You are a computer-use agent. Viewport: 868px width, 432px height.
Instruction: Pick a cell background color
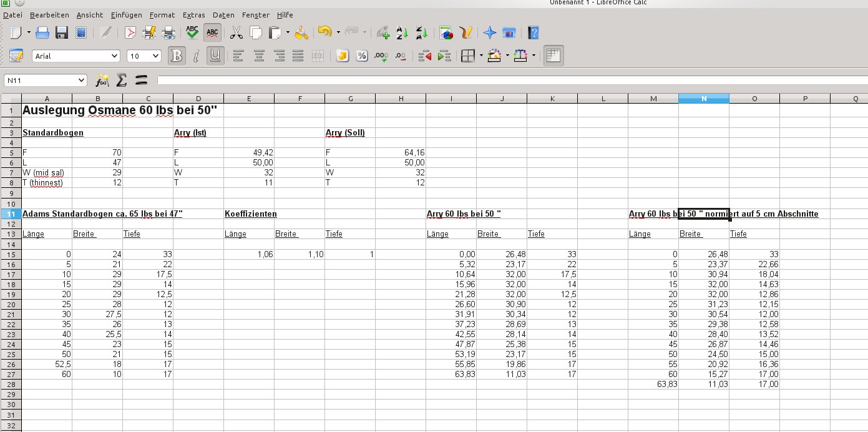[x=494, y=56]
